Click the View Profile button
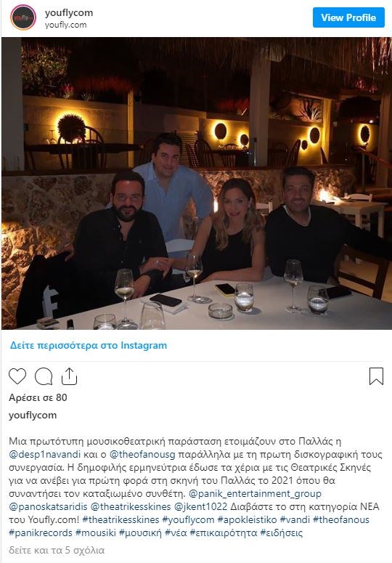This screenshot has height=563, width=392. tap(348, 17)
